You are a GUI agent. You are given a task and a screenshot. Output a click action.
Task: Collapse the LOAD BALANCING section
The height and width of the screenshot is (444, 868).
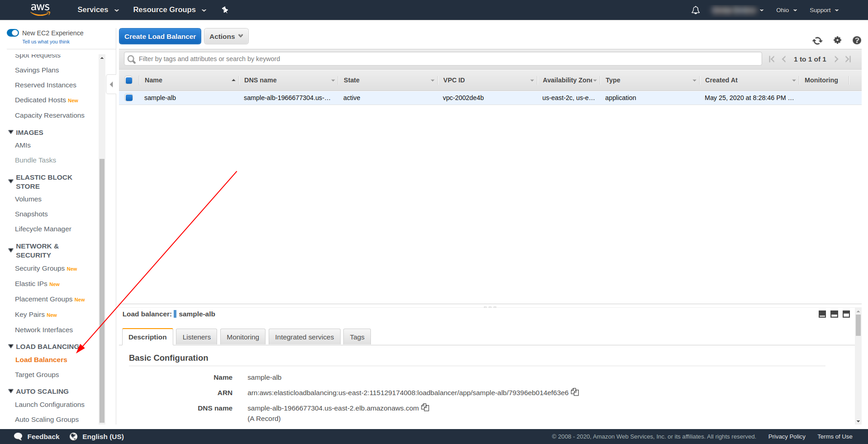point(11,346)
